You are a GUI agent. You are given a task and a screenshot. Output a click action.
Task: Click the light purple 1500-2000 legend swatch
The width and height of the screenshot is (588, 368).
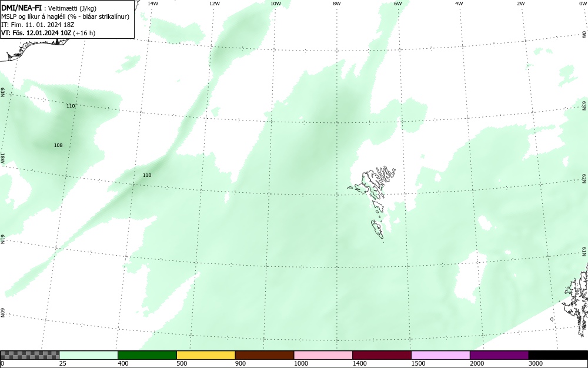(x=440, y=355)
